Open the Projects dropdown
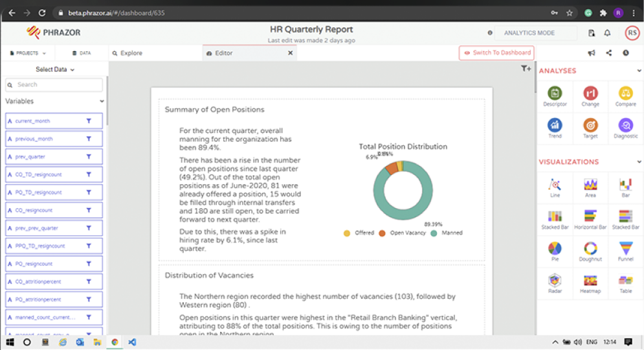Viewport: 644px width, 350px height. [x=28, y=53]
